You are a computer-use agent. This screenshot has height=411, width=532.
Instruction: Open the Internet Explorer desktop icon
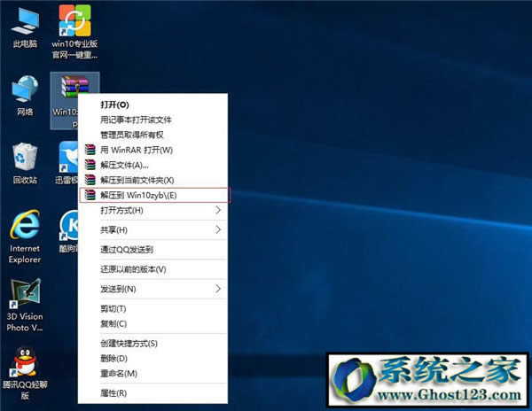(24, 229)
